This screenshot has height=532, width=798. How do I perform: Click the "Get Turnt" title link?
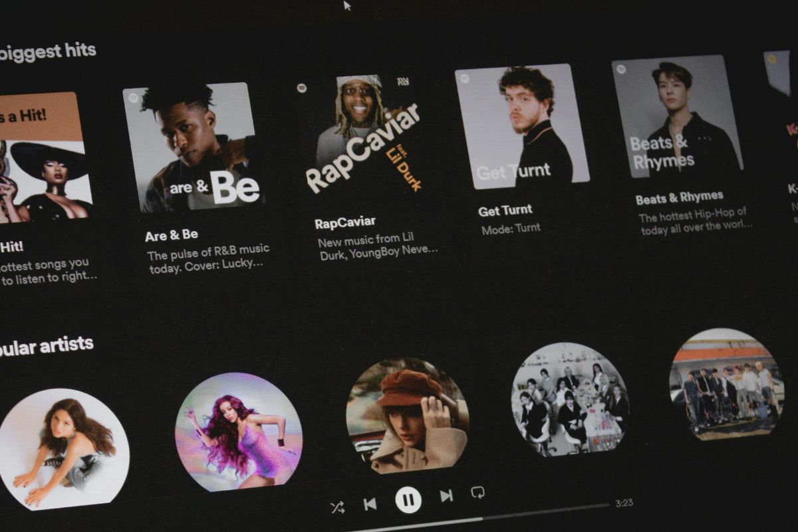pyautogui.click(x=505, y=211)
